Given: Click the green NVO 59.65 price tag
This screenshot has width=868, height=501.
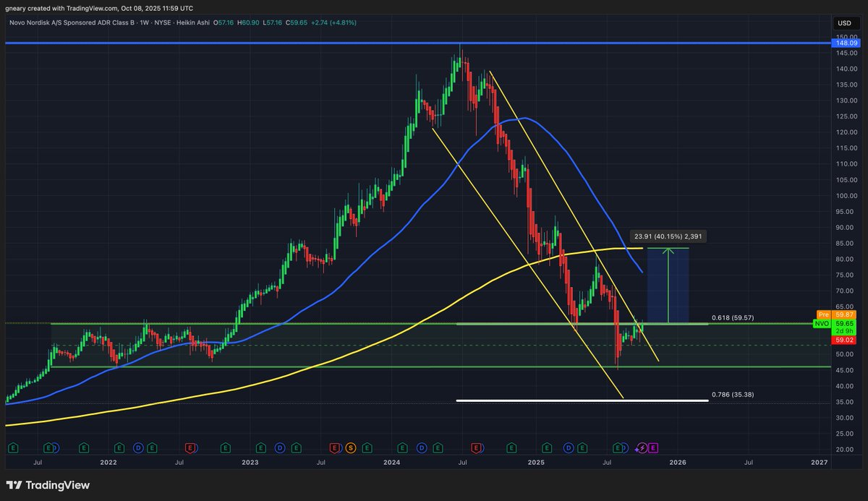Looking at the screenshot, I should [x=835, y=324].
